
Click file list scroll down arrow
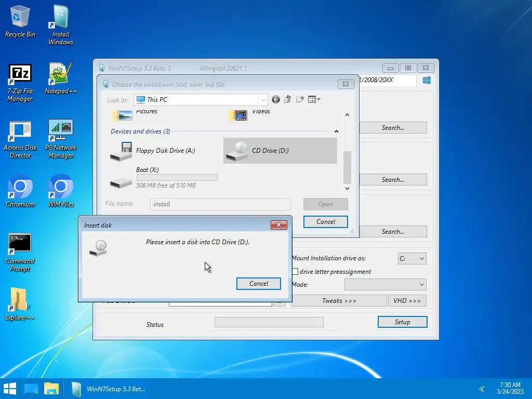coord(347,188)
